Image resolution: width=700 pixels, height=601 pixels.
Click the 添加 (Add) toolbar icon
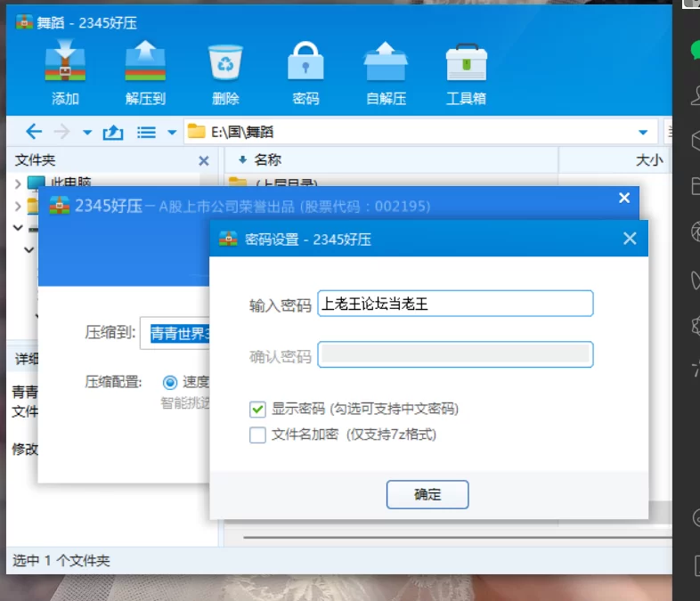pos(65,72)
